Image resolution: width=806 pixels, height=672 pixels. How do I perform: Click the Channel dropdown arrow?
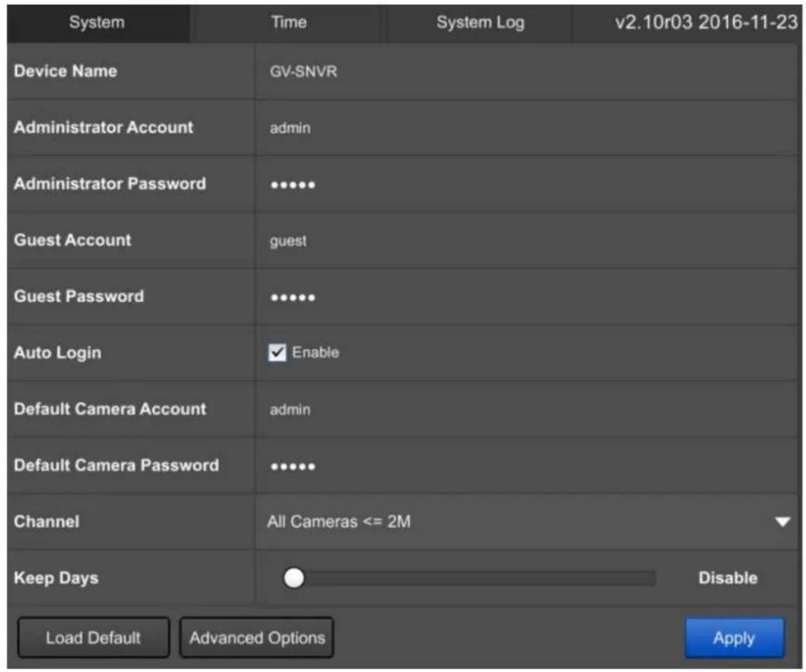pyautogui.click(x=782, y=522)
